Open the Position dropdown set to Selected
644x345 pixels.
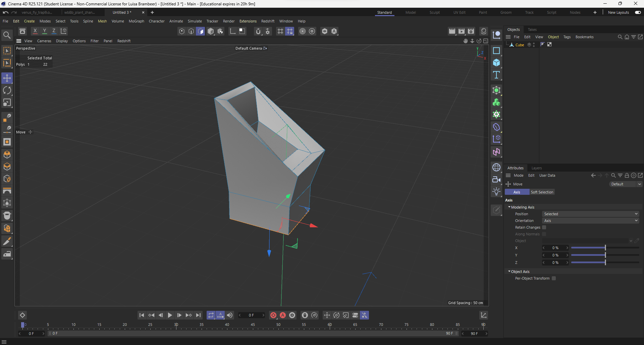(590, 214)
